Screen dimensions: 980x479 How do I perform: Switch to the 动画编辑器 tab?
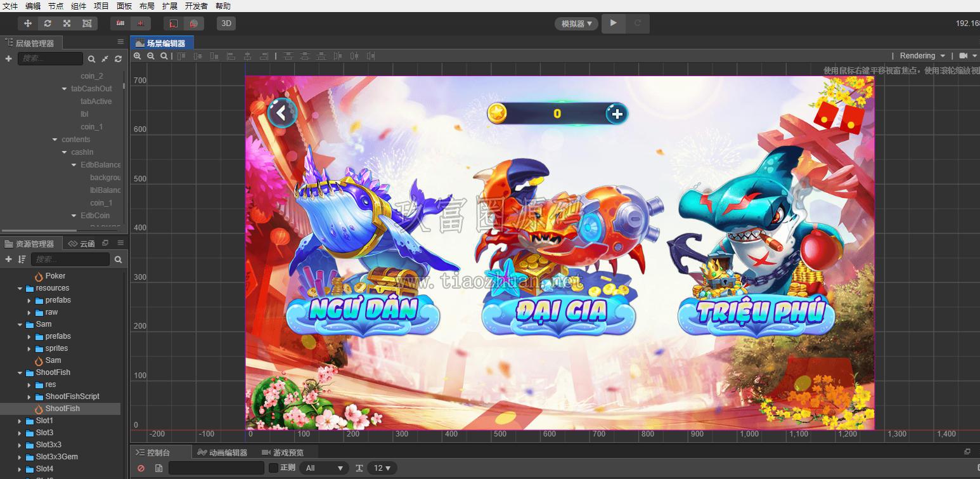click(x=222, y=452)
